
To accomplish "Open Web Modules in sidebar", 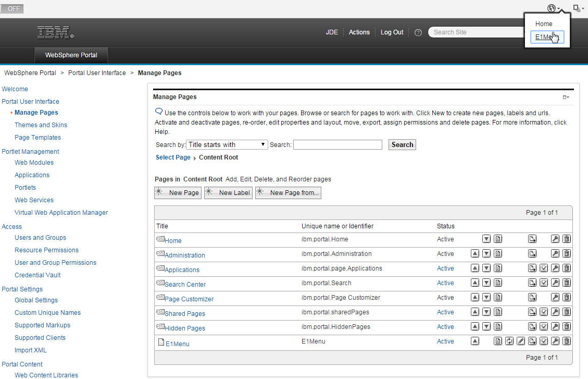I will (34, 163).
